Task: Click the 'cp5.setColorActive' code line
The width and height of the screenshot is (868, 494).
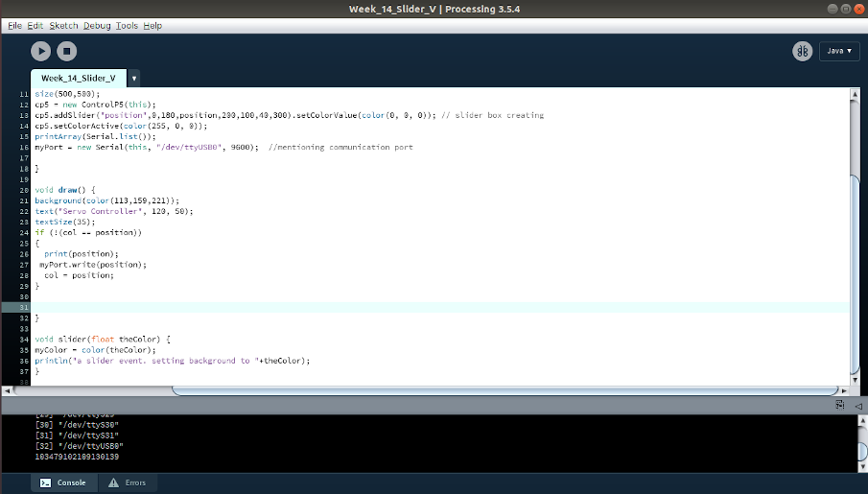Action: tap(121, 127)
